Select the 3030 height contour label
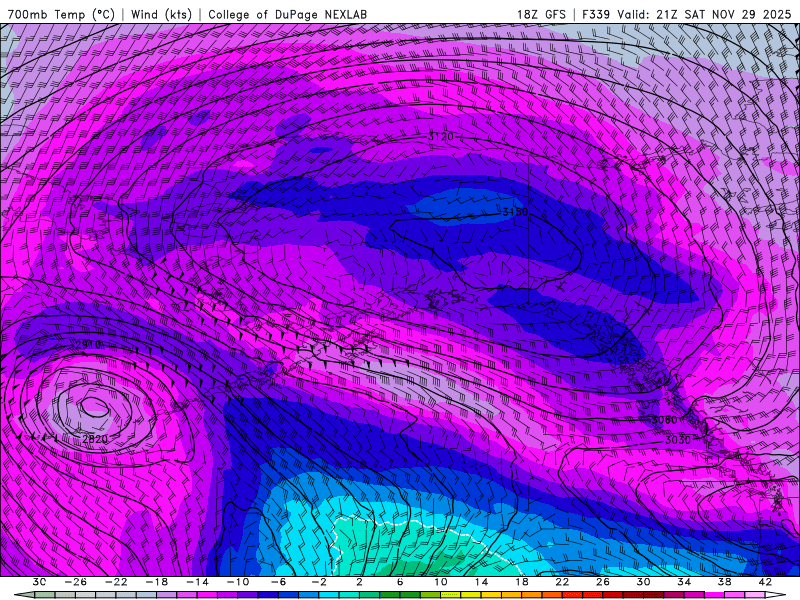Screen dimensions: 800x600 pyautogui.click(x=678, y=440)
